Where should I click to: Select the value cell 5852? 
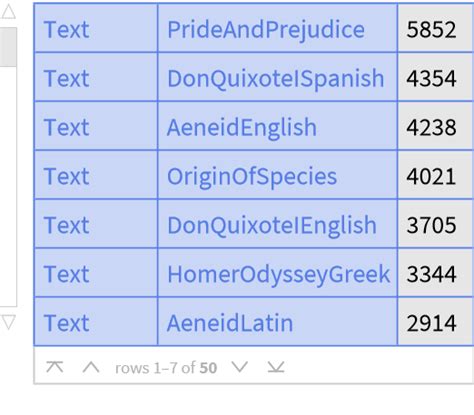[x=436, y=28]
